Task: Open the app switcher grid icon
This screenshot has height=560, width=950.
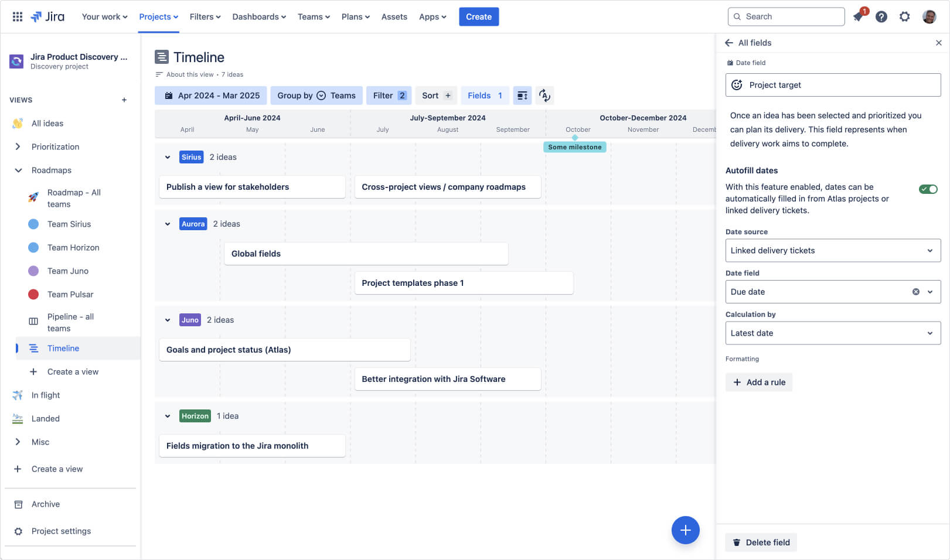Action: 18,16
